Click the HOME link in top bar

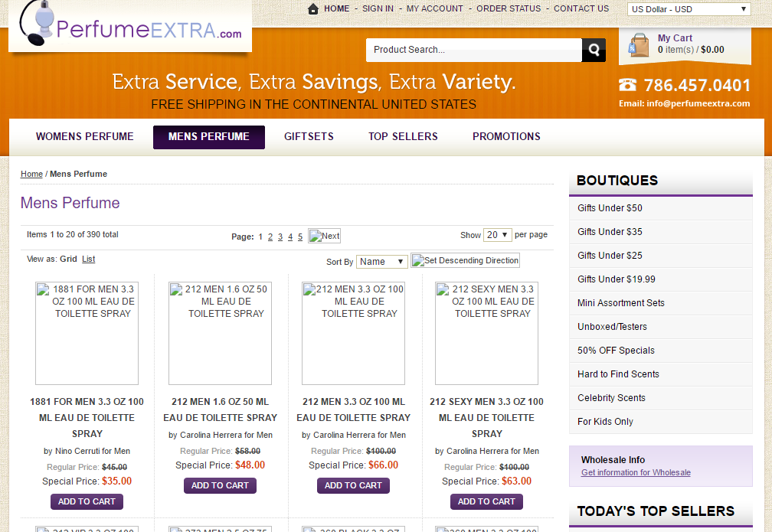point(337,8)
